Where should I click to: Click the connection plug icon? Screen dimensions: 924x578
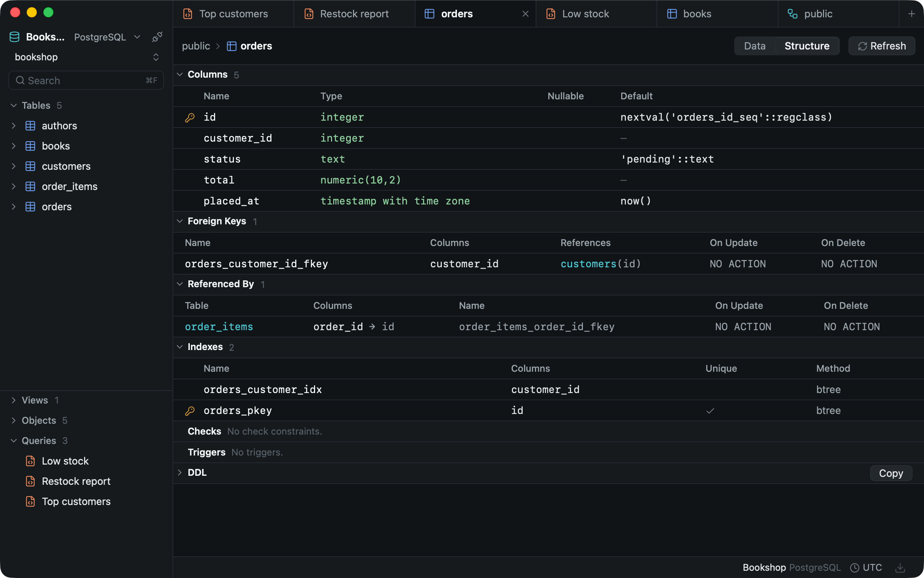[x=157, y=37]
